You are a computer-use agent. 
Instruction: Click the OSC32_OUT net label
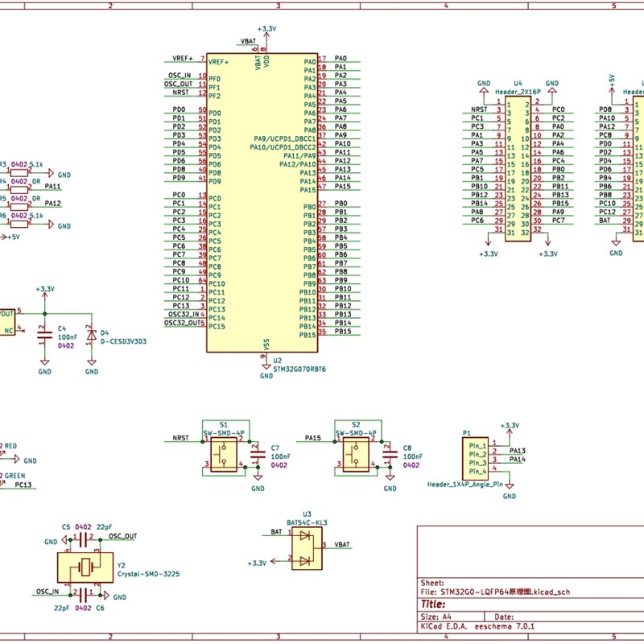(x=182, y=323)
